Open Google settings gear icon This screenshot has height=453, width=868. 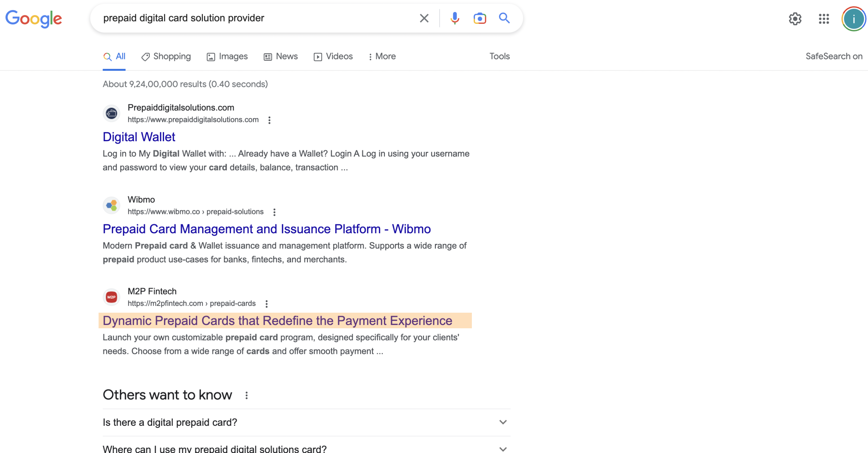point(795,19)
